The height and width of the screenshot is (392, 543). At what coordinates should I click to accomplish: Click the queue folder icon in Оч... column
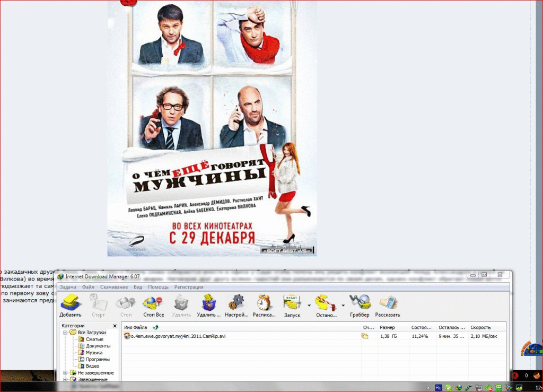coord(365,336)
